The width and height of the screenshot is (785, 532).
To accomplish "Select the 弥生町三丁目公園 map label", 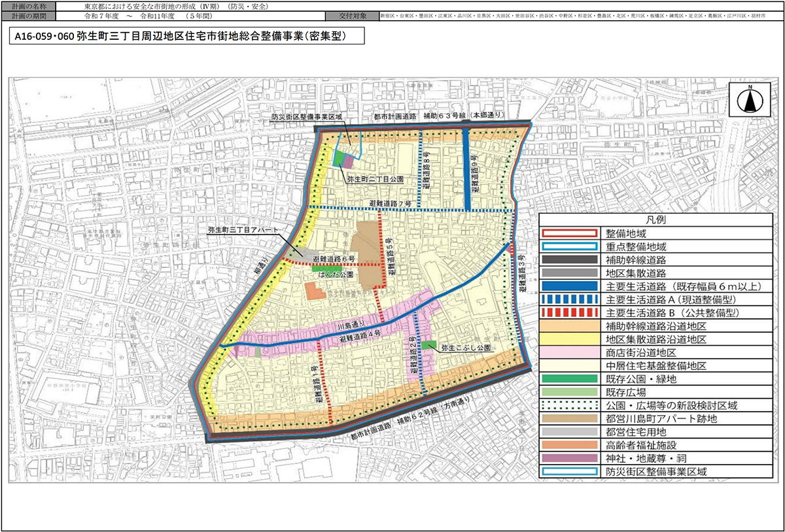I will [374, 178].
